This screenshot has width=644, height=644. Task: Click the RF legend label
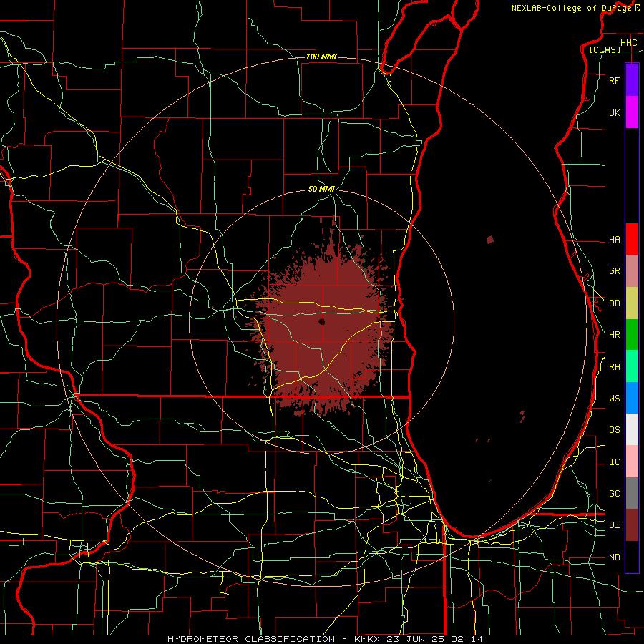(x=614, y=80)
